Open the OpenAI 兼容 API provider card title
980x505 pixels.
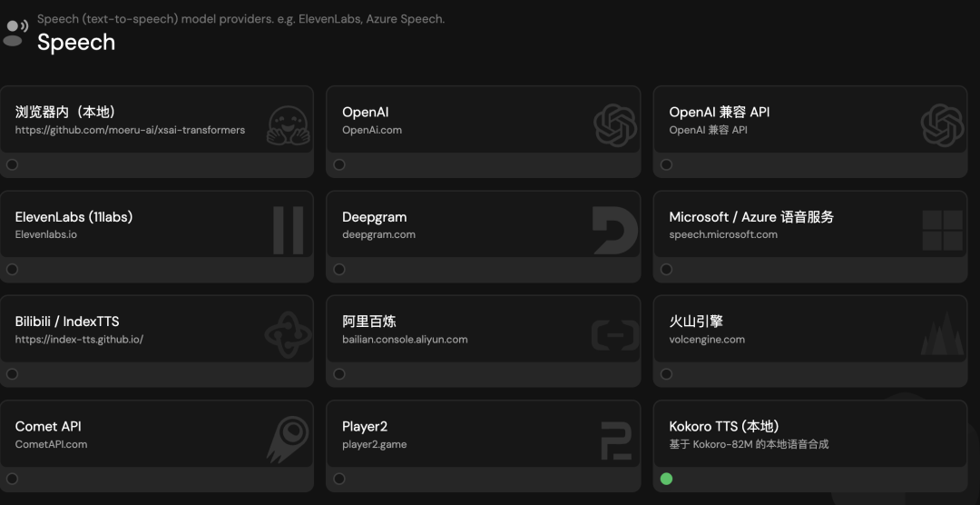719,112
